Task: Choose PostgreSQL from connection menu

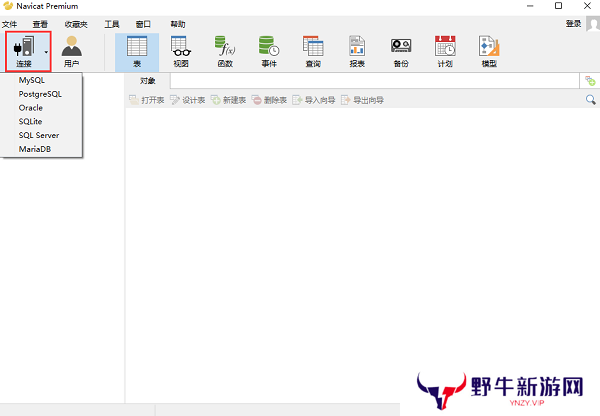Action: click(x=40, y=94)
